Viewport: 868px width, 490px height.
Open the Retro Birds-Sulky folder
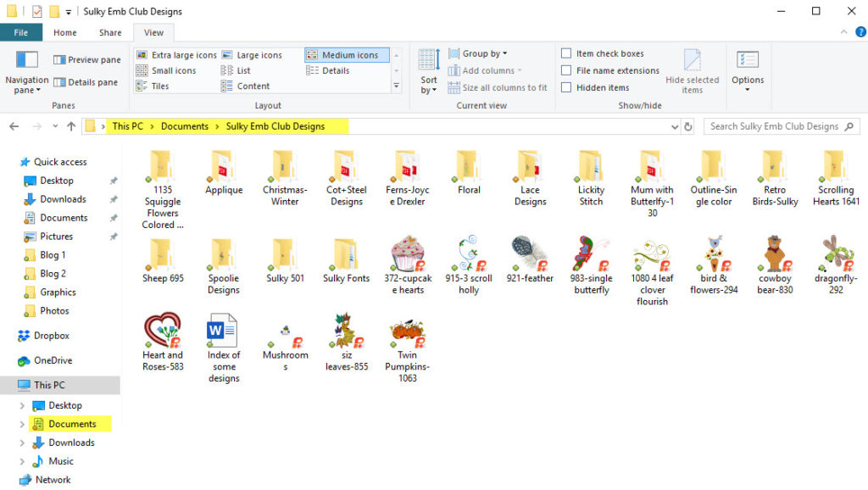pyautogui.click(x=775, y=178)
